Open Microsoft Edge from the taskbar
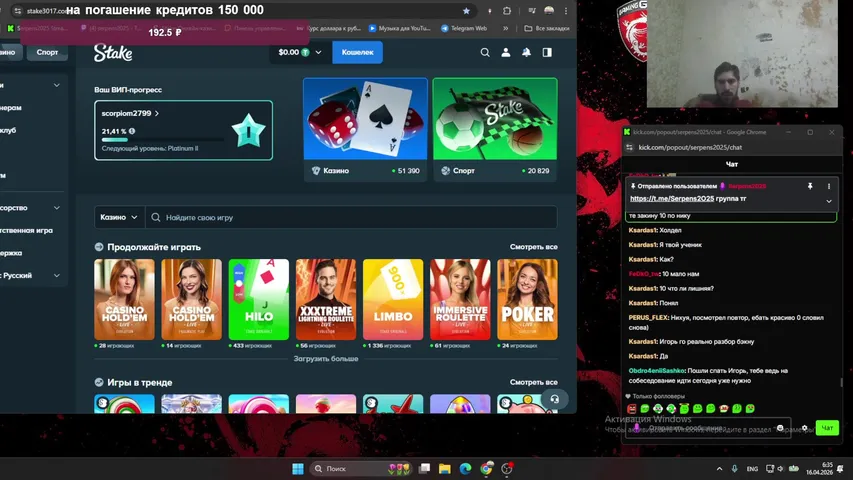 tap(465, 469)
